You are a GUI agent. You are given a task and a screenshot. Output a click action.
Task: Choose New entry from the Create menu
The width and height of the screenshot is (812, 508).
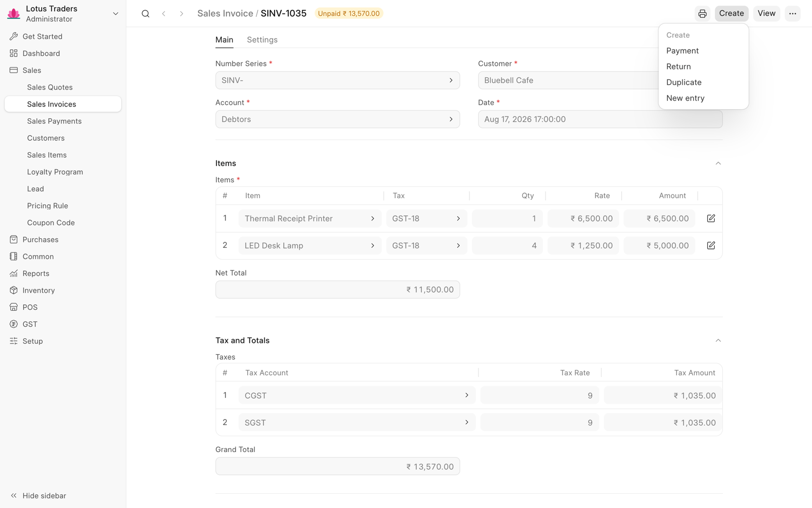point(703,98)
